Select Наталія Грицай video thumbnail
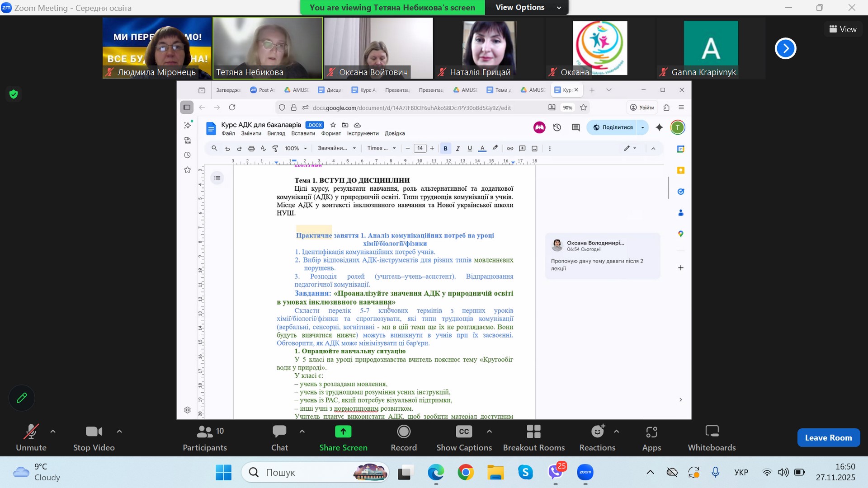 [489, 47]
